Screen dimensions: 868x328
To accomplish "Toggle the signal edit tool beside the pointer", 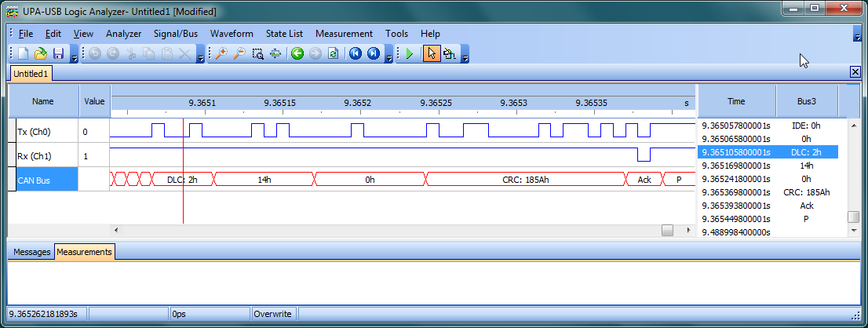I will 450,53.
